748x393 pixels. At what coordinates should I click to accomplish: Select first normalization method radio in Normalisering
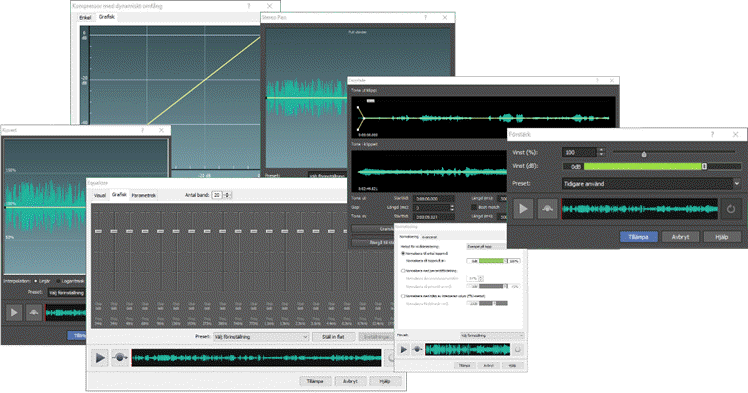coord(403,254)
